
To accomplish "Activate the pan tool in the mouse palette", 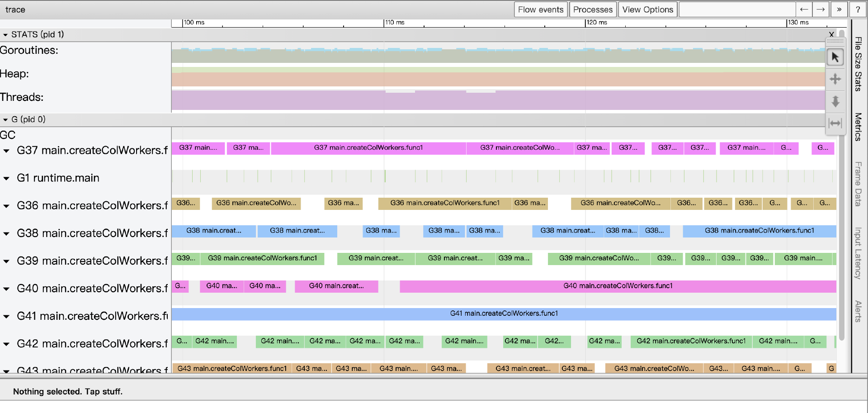I will pyautogui.click(x=835, y=79).
